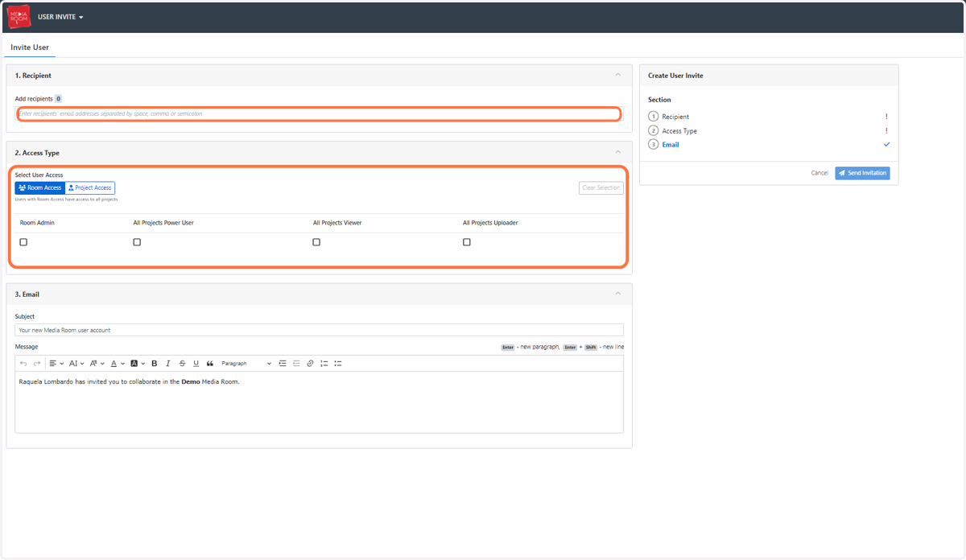Click the step 3 circle icon
Image resolution: width=966 pixels, height=560 pixels.
[653, 145]
